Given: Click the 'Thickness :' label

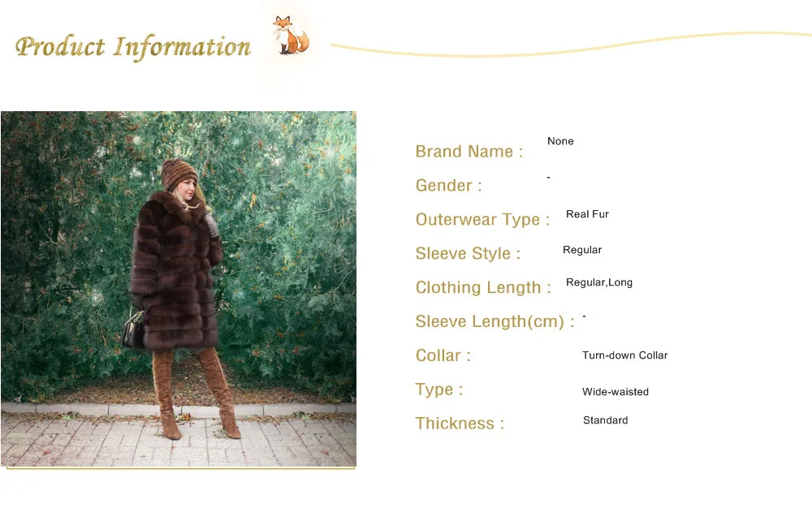Looking at the screenshot, I should coord(460,424).
